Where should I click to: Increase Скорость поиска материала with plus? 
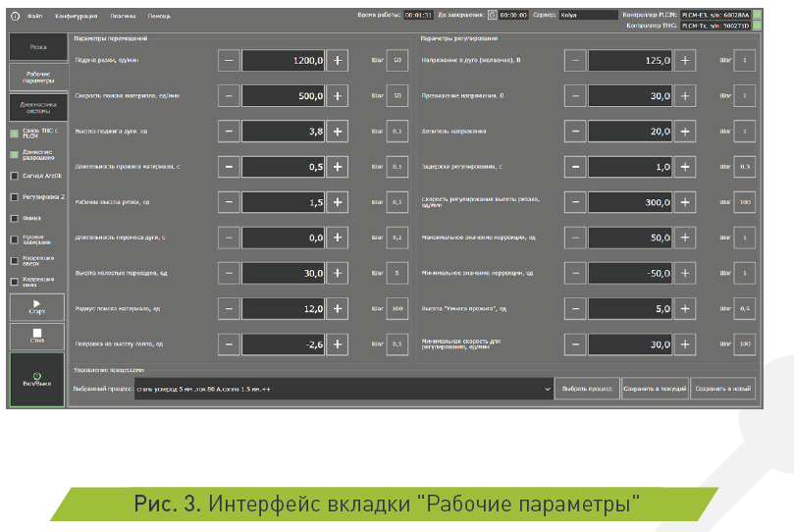tap(338, 95)
